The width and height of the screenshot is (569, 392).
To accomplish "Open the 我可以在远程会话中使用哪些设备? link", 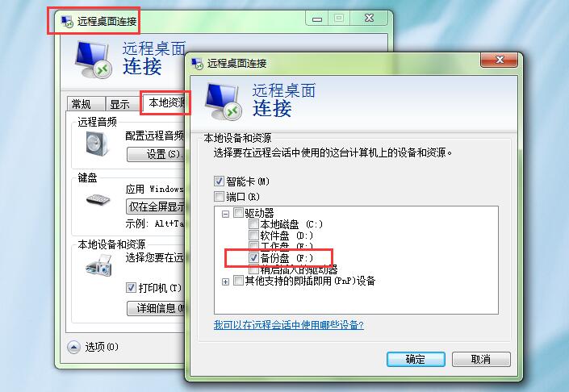I will tap(288, 324).
